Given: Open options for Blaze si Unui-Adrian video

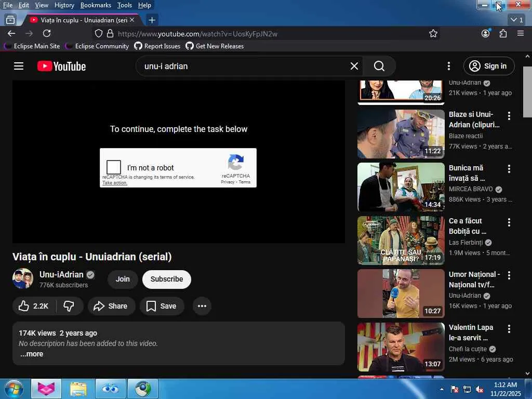Looking at the screenshot, I should (509, 116).
